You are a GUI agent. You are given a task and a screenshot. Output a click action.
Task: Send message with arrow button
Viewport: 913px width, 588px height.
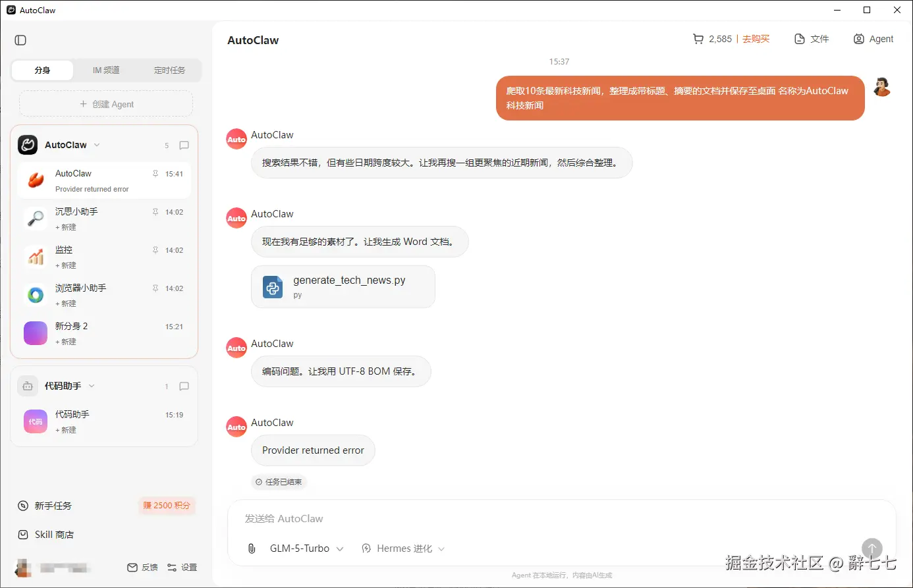(x=872, y=548)
